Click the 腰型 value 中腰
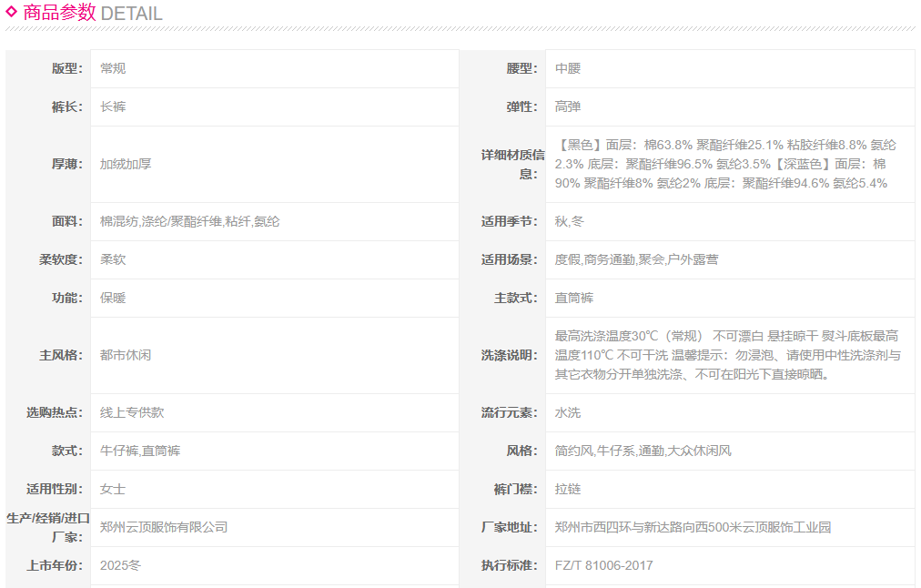The height and width of the screenshot is (588, 921). [x=568, y=68]
